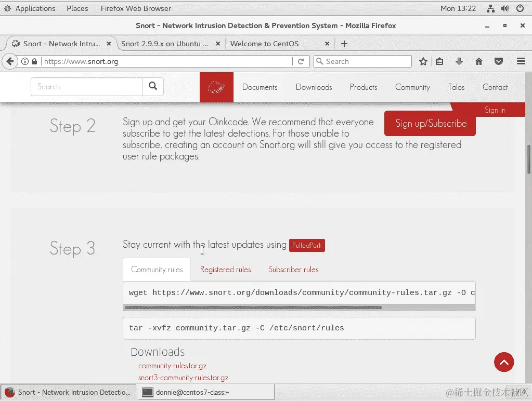The height and width of the screenshot is (401, 532).
Task: Select the Snort - Network Intru... tab
Action: click(61, 44)
